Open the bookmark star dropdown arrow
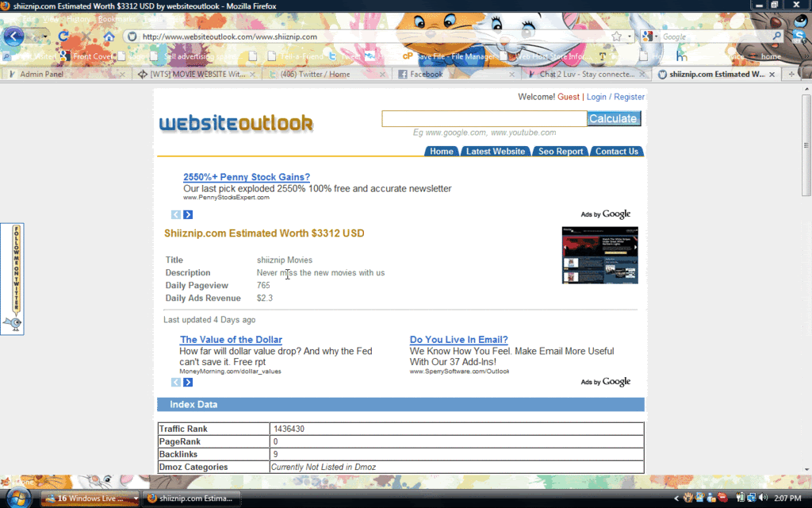The image size is (812, 508). click(629, 37)
